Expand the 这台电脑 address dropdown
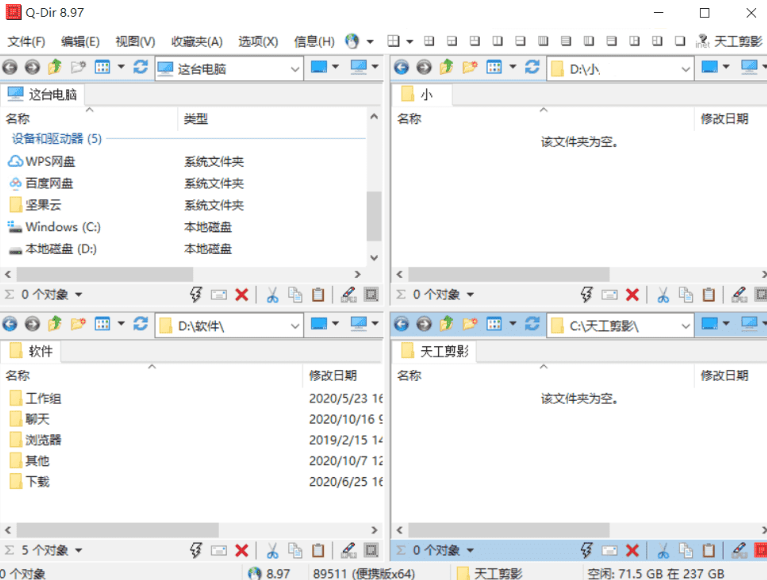The width and height of the screenshot is (767, 580). tap(295, 69)
